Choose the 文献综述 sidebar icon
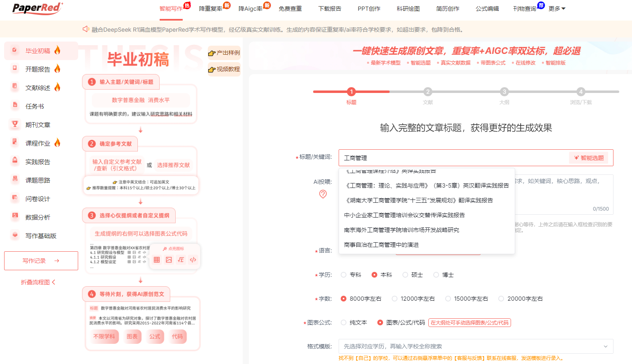The width and height of the screenshot is (632, 364). pos(15,87)
